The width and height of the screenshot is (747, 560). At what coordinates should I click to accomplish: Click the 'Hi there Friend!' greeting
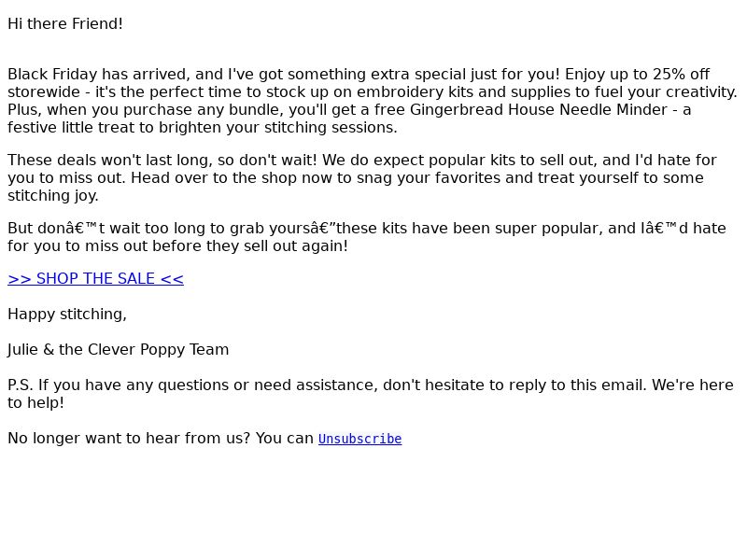tap(65, 24)
